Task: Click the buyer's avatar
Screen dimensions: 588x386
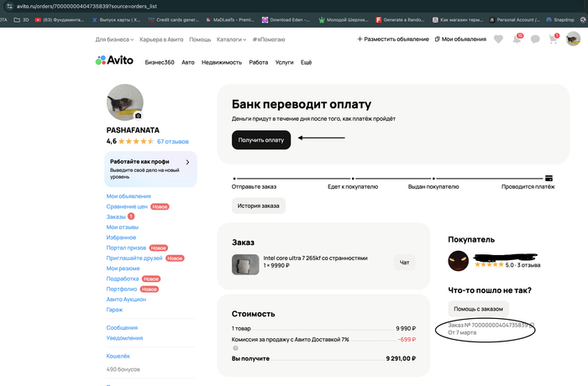Action: click(x=459, y=261)
